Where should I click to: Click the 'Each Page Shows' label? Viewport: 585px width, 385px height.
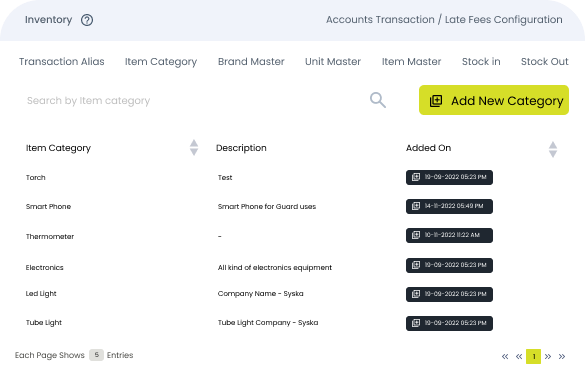coord(50,355)
